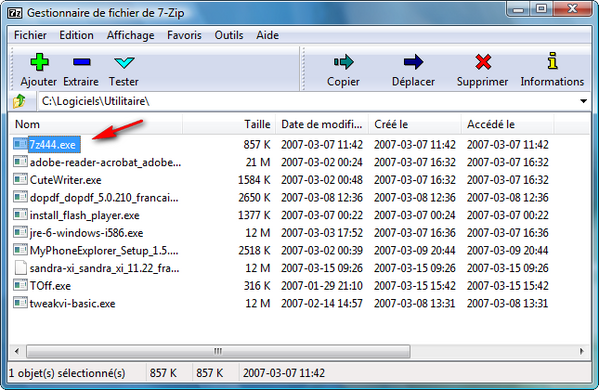The width and height of the screenshot is (599, 390).
Task: Click the install_flash_player.exe file icon
Action: point(20,215)
